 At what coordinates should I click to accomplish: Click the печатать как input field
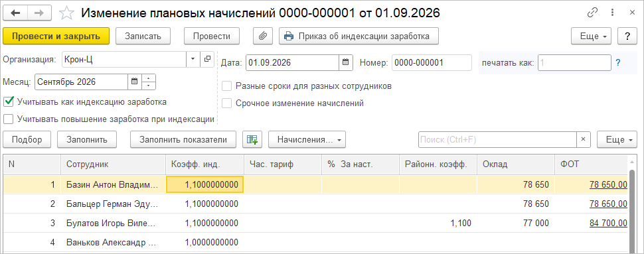click(x=574, y=63)
